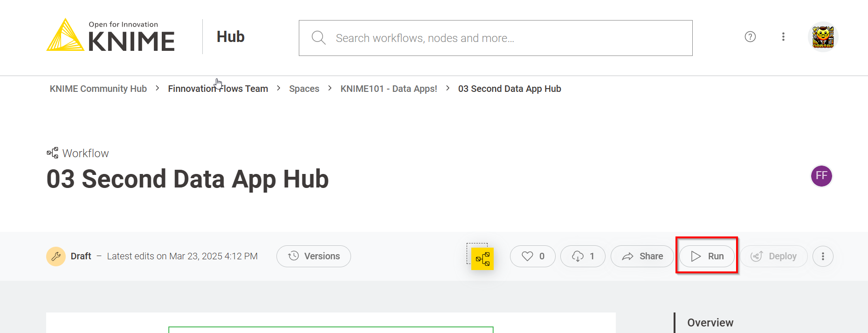Navigate to Spaces breadcrumb
868x333 pixels.
pos(304,89)
